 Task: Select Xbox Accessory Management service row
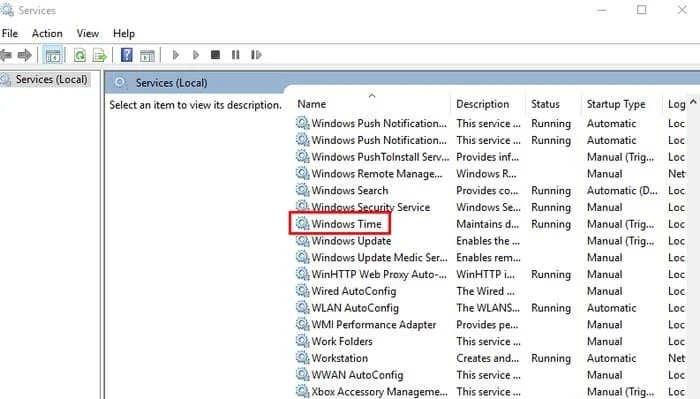point(379,391)
